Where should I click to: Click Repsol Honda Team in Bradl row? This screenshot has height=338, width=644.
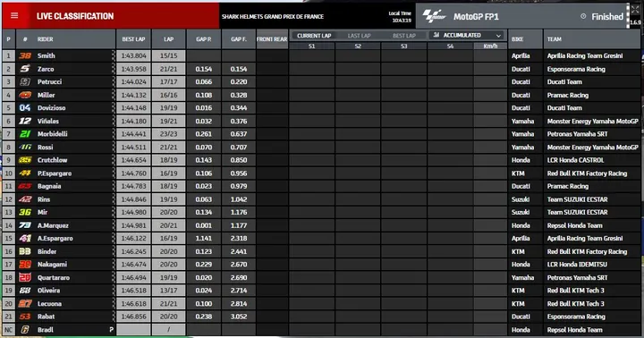(x=574, y=329)
